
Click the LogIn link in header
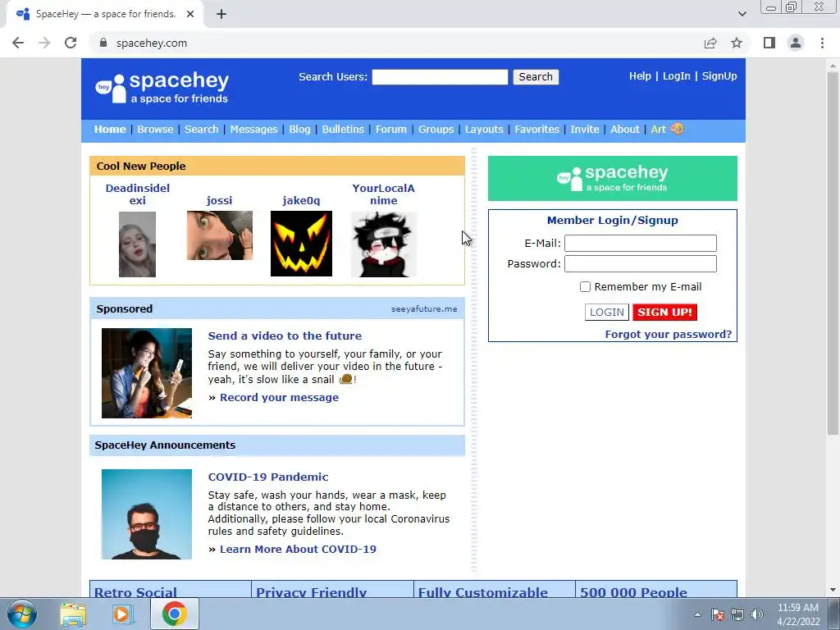click(677, 76)
